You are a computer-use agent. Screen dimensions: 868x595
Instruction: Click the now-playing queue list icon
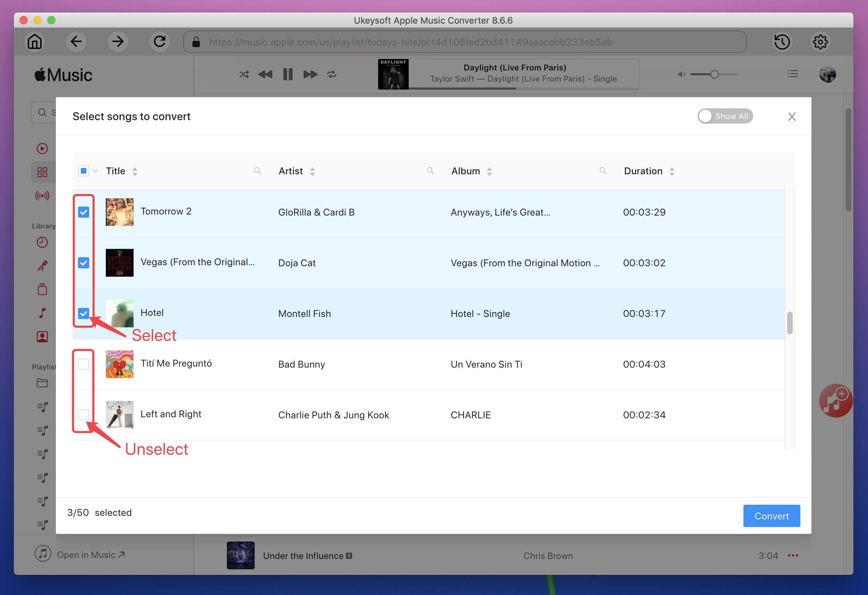pyautogui.click(x=792, y=73)
